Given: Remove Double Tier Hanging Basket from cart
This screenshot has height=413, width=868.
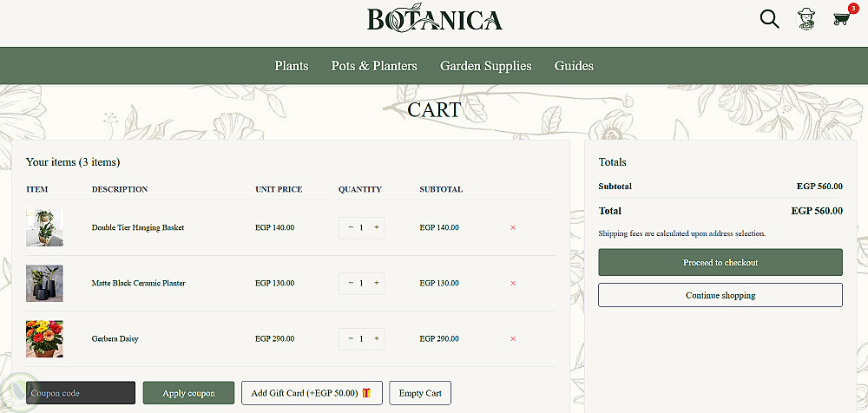Looking at the screenshot, I should [x=513, y=227].
